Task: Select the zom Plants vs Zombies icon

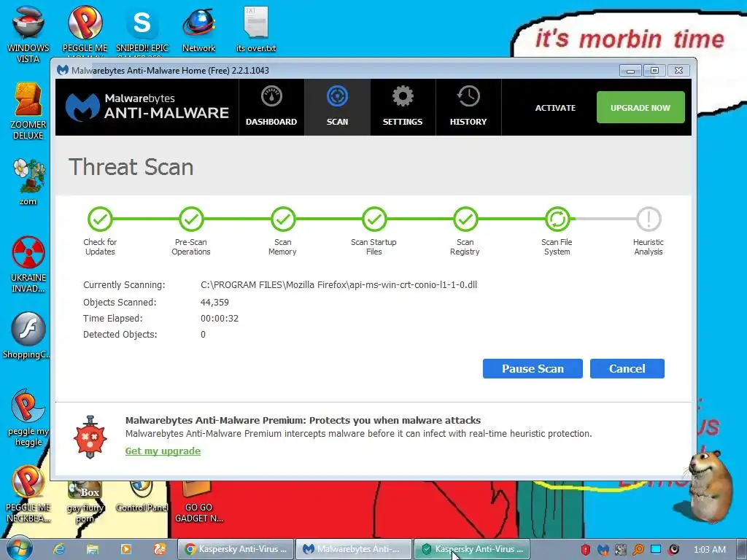Action: click(x=28, y=182)
